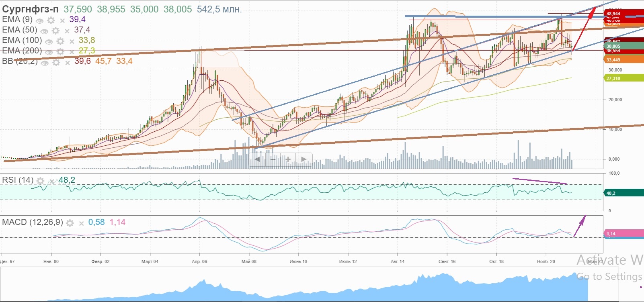Hide EMA (200) line via eye icon
The image size is (644, 302).
[x=49, y=51]
